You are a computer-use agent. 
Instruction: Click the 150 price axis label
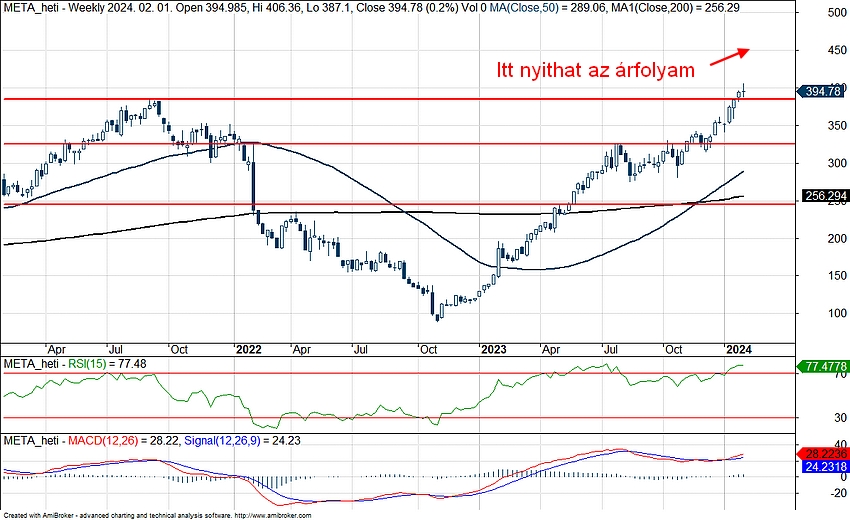[838, 276]
